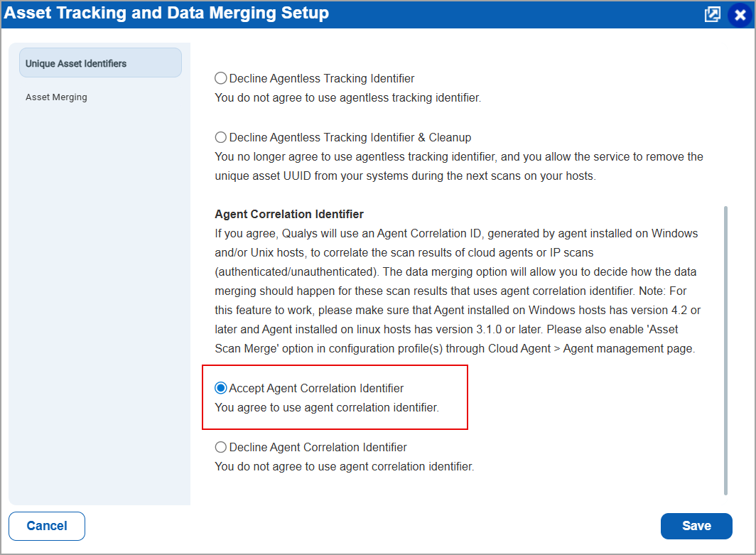The width and height of the screenshot is (756, 555).
Task: Click the Cancel button to discard changes
Action: tap(46, 526)
